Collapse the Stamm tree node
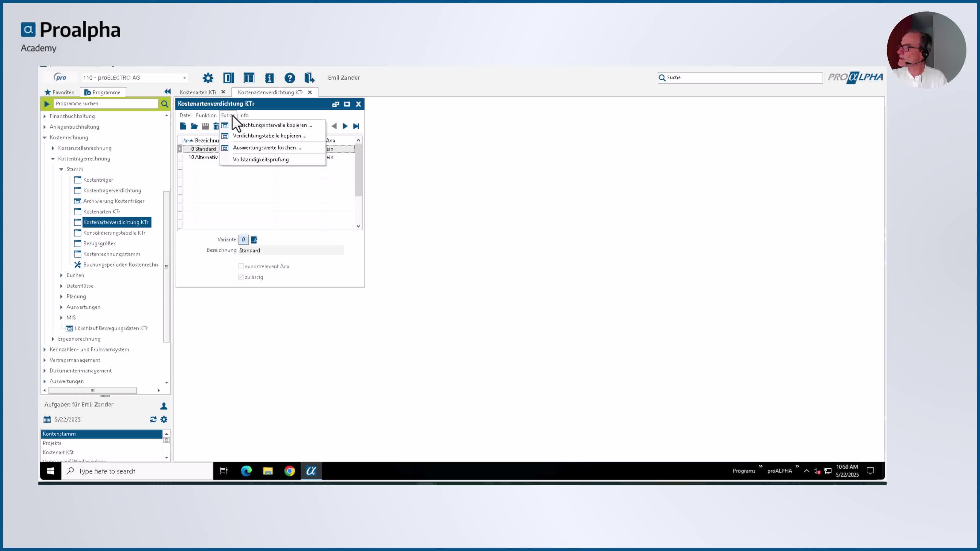980x551 pixels. pos(62,169)
